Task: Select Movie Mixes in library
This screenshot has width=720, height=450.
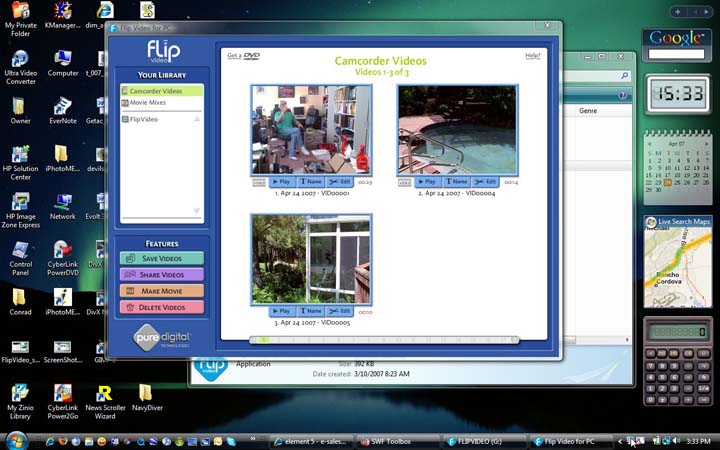Action: (150, 103)
